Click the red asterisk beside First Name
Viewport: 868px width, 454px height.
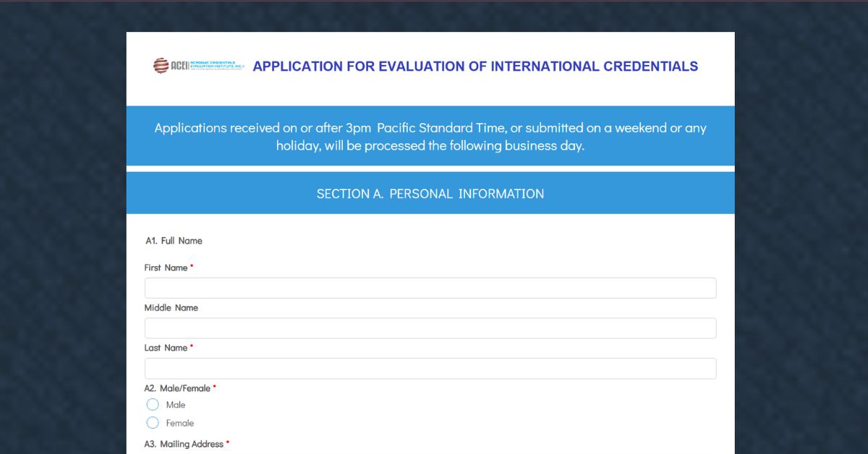[192, 267]
